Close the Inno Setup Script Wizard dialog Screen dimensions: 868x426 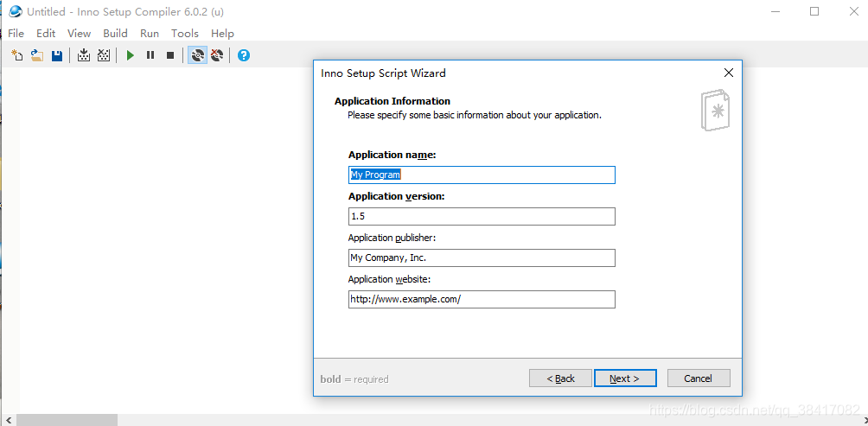tap(729, 73)
